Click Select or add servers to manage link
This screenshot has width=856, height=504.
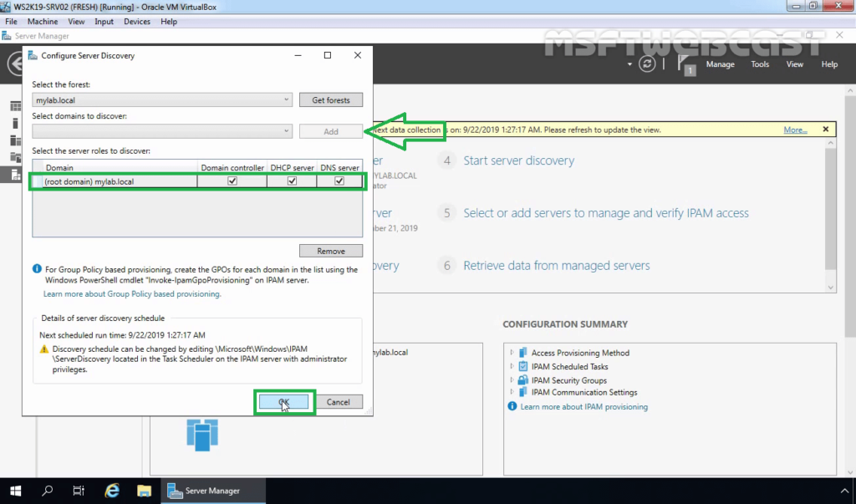click(606, 213)
